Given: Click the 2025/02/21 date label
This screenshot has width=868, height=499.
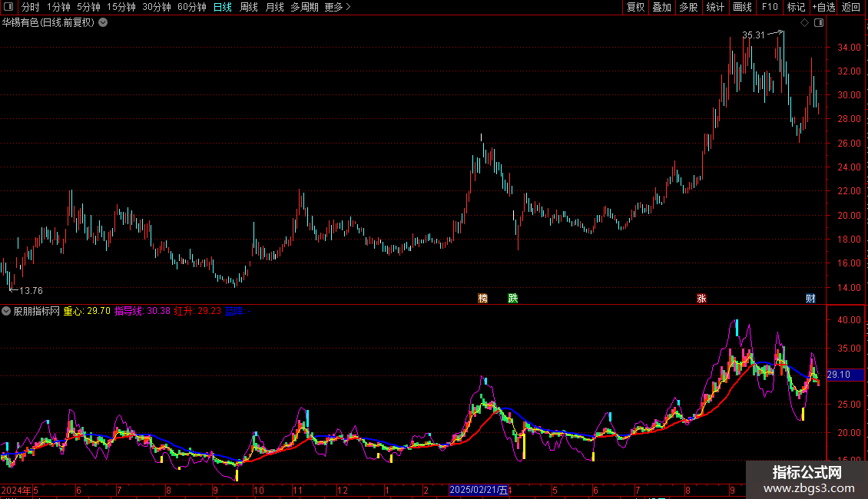Looking at the screenshot, I should (479, 490).
